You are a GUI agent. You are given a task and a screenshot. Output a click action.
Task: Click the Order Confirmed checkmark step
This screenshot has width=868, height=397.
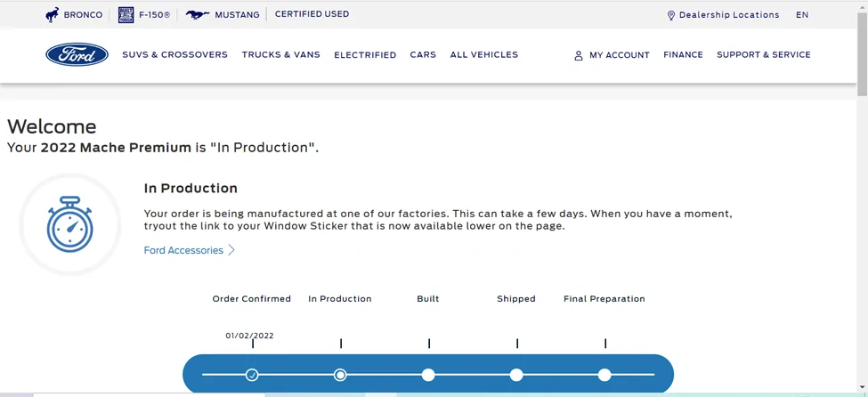click(252, 375)
